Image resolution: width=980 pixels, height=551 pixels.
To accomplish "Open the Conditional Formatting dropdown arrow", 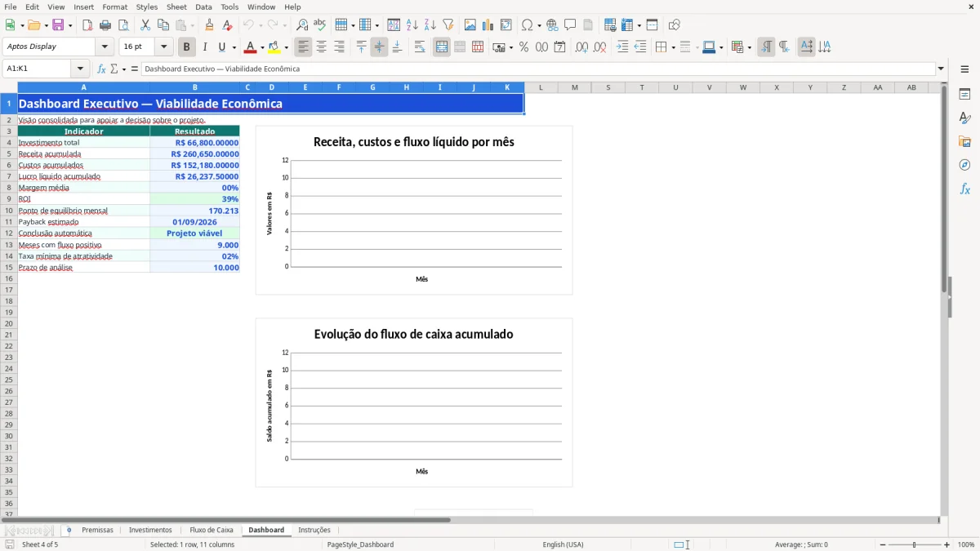I will pyautogui.click(x=749, y=47).
